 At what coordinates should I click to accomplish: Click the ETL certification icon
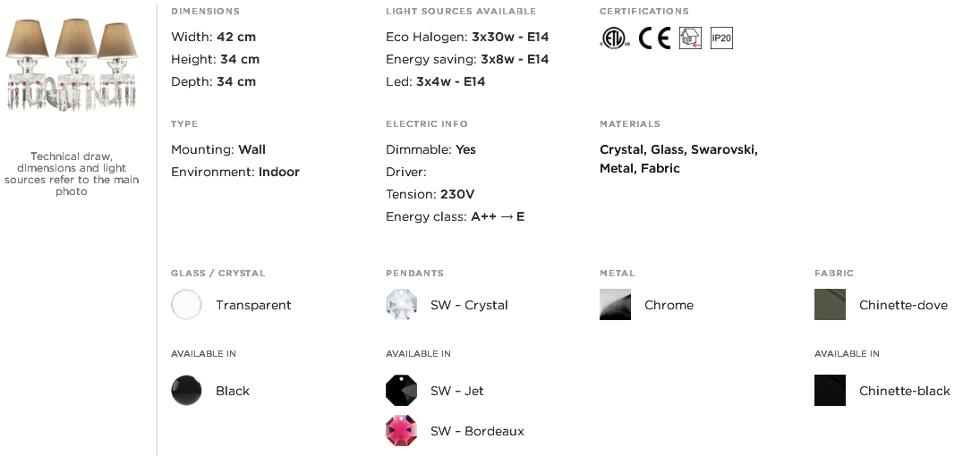[615, 38]
